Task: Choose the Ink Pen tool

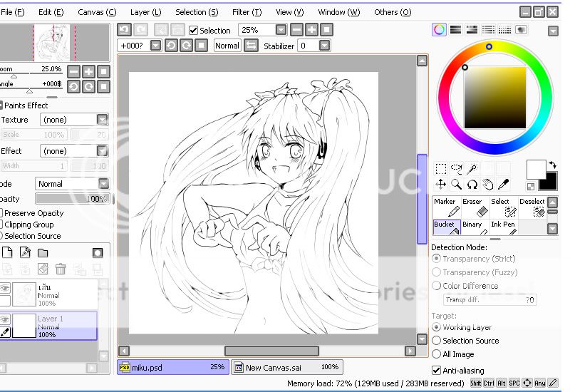Action: 504,227
